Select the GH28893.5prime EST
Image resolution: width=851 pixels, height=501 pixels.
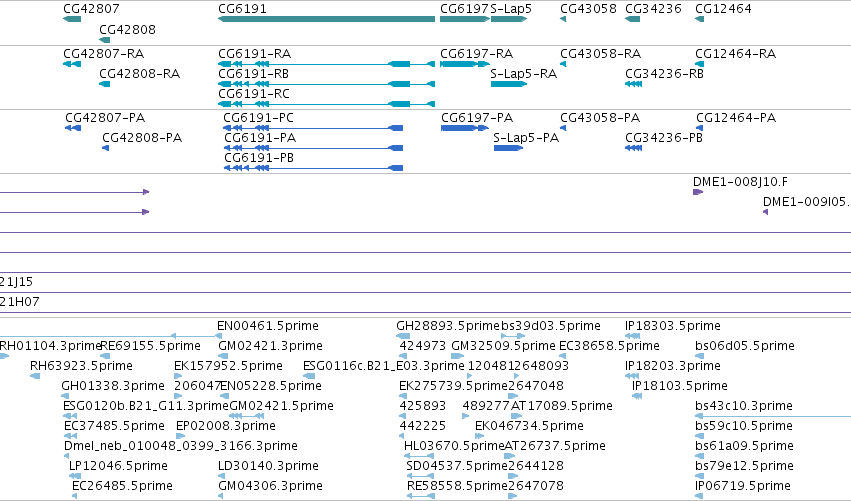[x=403, y=336]
